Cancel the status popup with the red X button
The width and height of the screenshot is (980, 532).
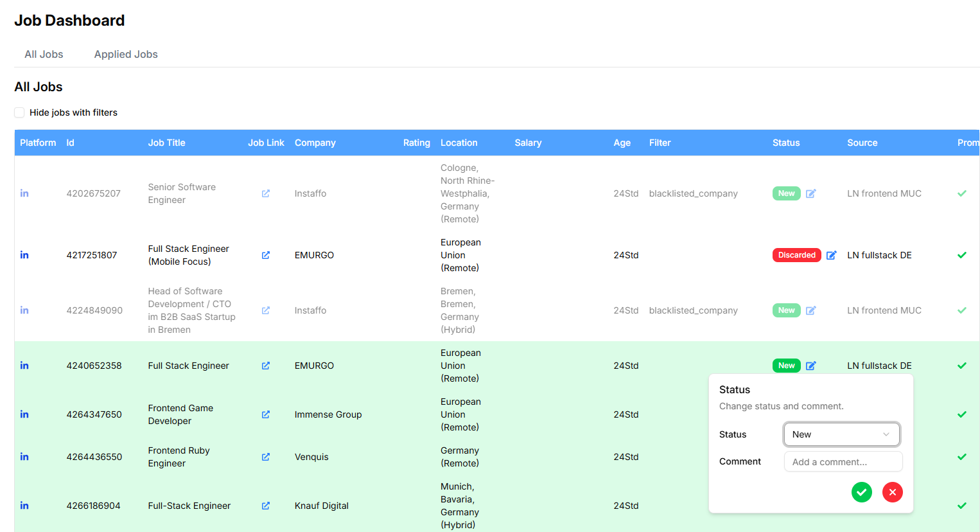(x=892, y=492)
